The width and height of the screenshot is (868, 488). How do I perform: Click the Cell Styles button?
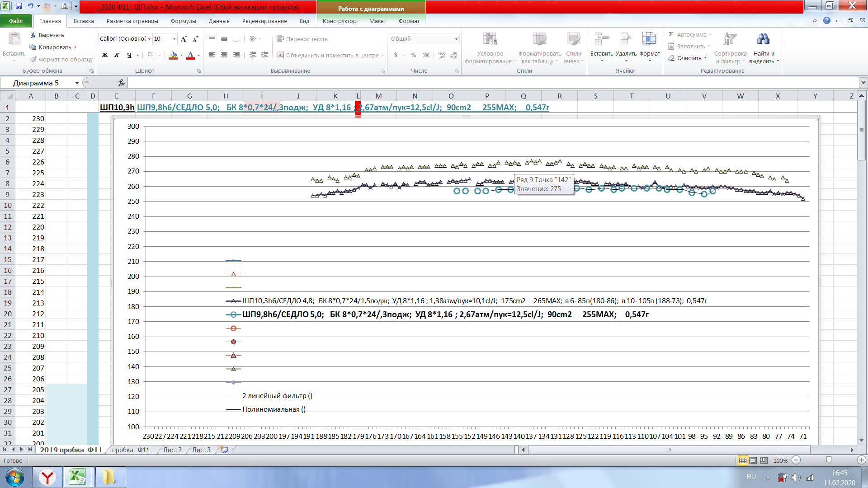pos(574,47)
